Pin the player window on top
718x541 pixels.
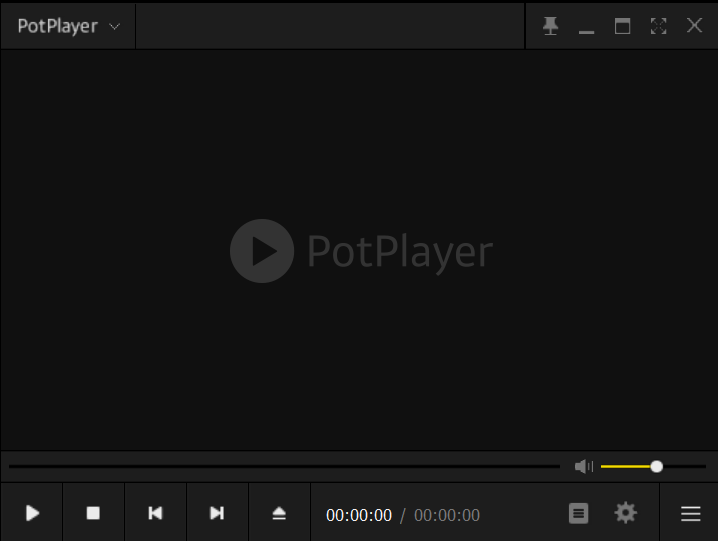click(x=550, y=26)
